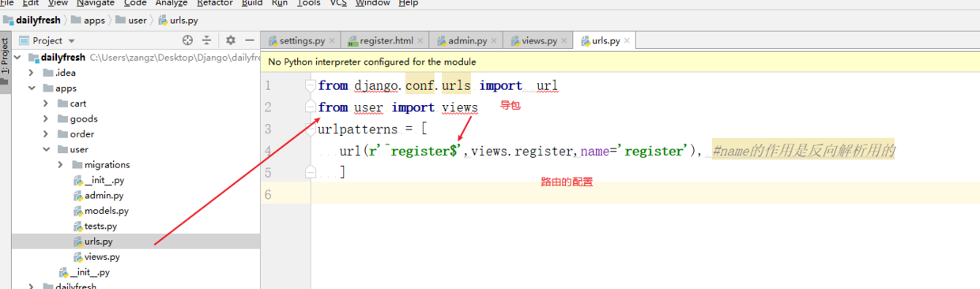Expand the migrations folder

pos(62,165)
